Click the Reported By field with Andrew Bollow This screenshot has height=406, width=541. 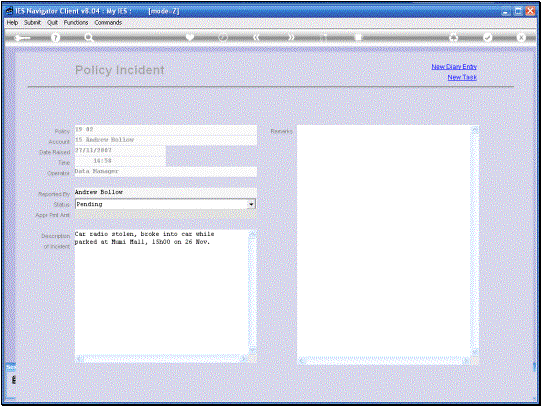click(166, 192)
